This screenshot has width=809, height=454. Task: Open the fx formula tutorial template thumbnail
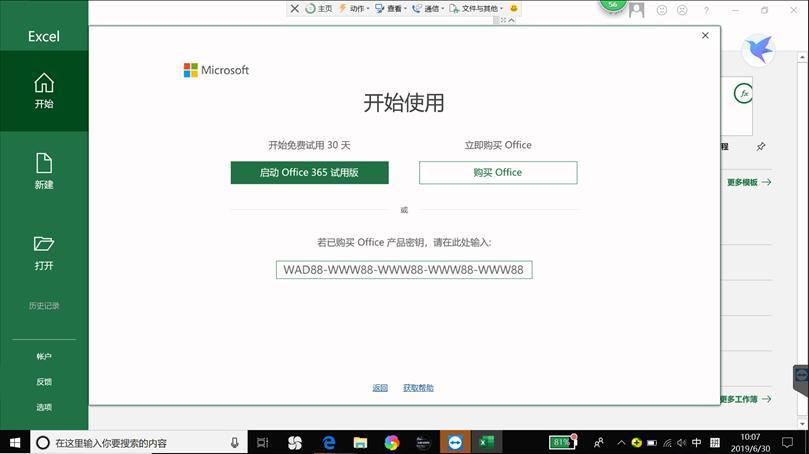(x=737, y=106)
